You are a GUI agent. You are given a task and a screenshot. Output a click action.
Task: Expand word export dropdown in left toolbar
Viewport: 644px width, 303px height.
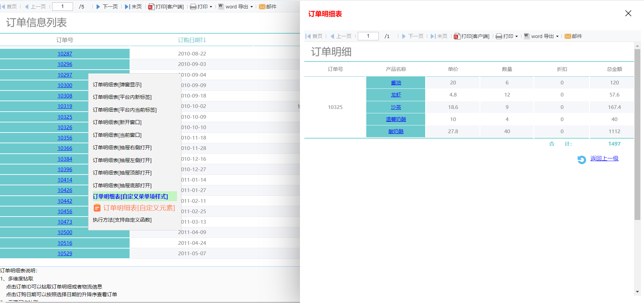click(251, 7)
